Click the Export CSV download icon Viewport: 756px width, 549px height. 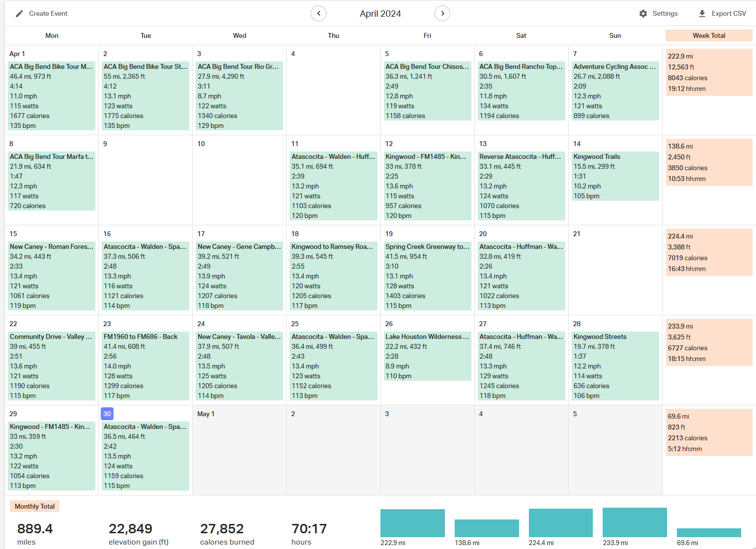click(x=702, y=14)
